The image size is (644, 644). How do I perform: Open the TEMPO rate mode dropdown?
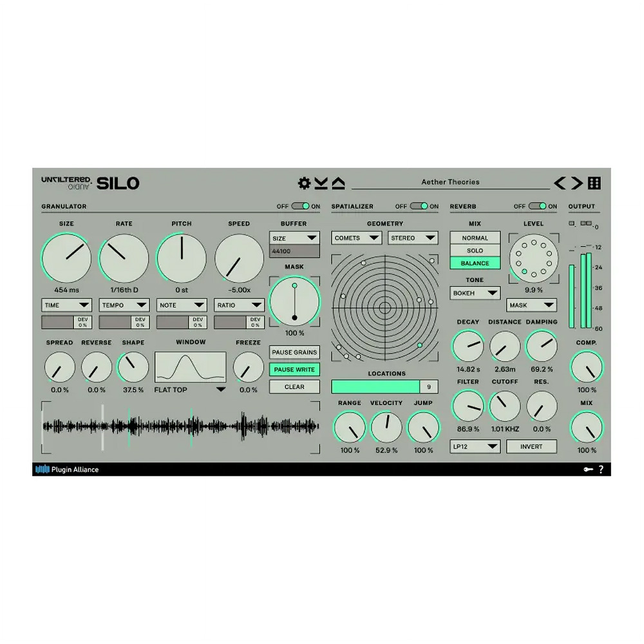pos(124,305)
